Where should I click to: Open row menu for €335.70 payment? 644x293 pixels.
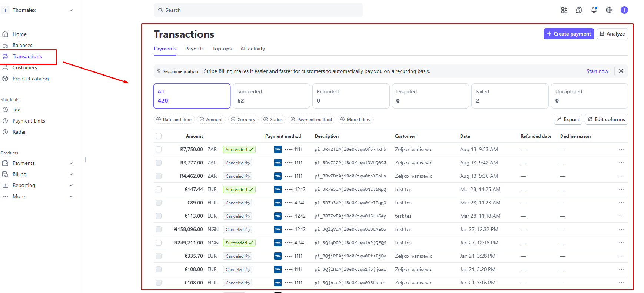click(x=621, y=256)
